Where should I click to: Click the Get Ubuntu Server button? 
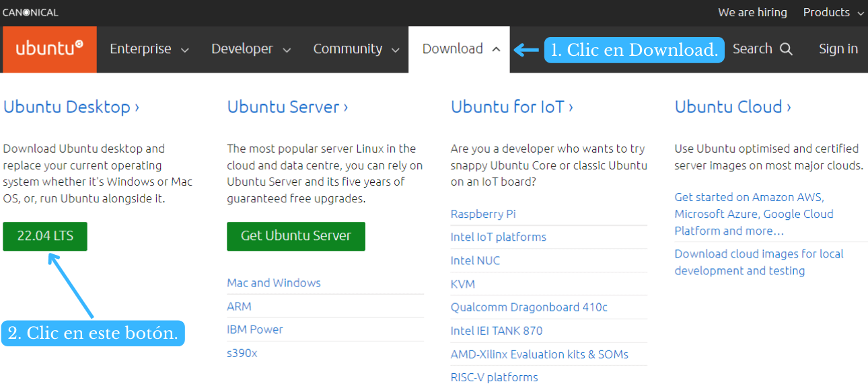pyautogui.click(x=295, y=236)
